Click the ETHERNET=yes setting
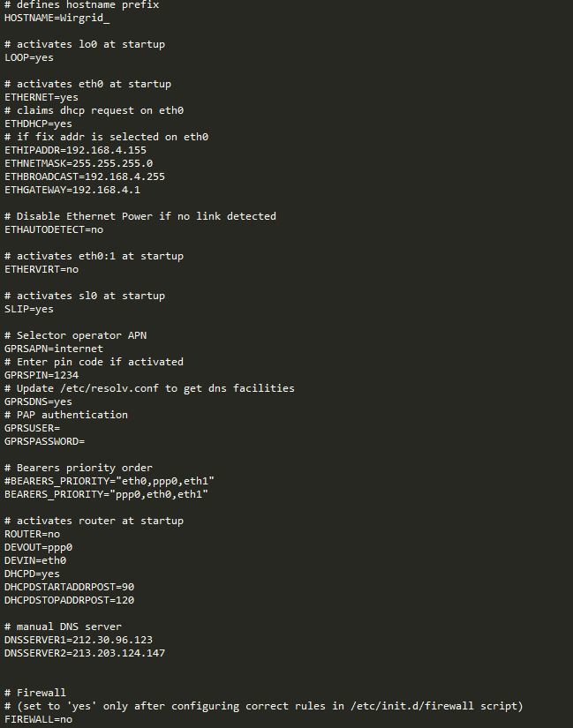Image resolution: width=573 pixels, height=728 pixels. pos(41,97)
